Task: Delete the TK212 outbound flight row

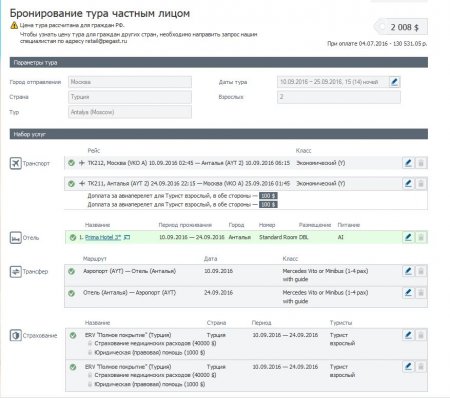Action: click(x=421, y=163)
